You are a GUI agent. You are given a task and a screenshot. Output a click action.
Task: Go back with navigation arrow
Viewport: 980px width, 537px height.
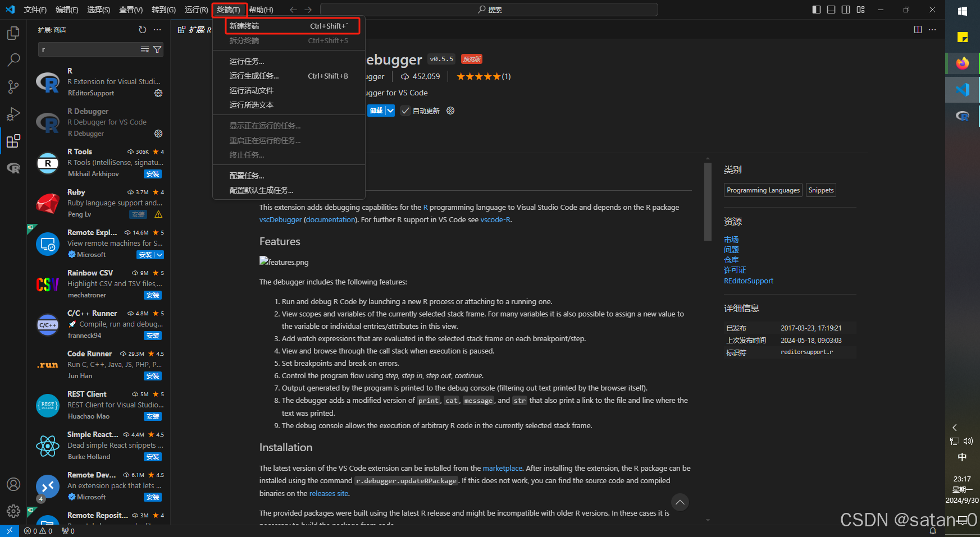(x=293, y=10)
